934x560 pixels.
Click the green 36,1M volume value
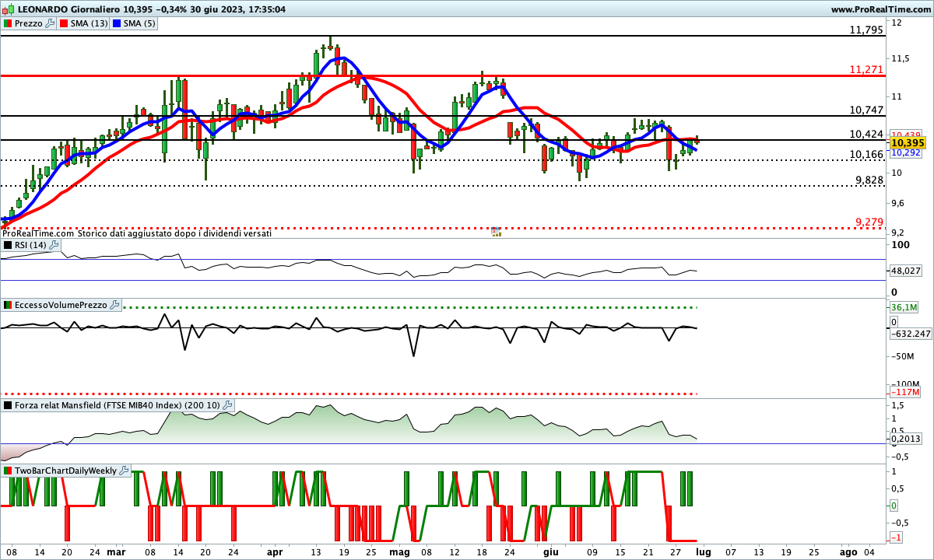click(x=903, y=307)
